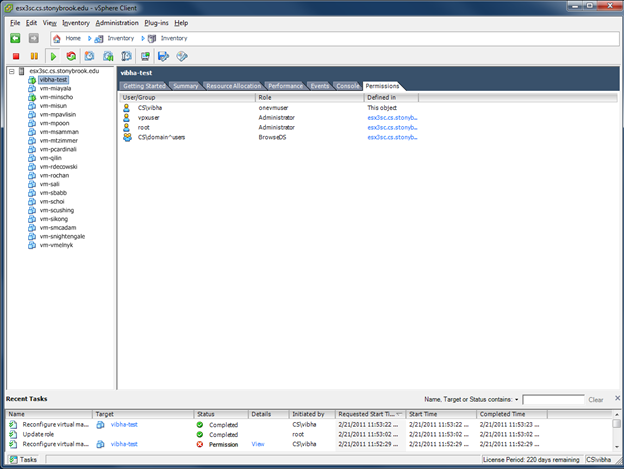The width and height of the screenshot is (624, 469).
Task: Open the Help menu
Action: pyautogui.click(x=181, y=23)
